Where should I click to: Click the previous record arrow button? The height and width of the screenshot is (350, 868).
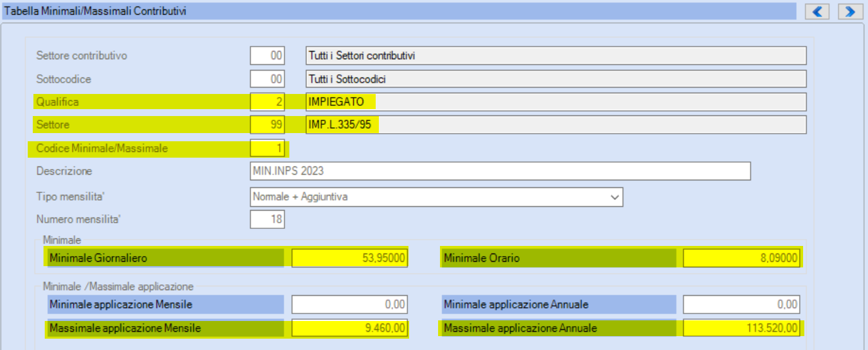[x=817, y=11]
